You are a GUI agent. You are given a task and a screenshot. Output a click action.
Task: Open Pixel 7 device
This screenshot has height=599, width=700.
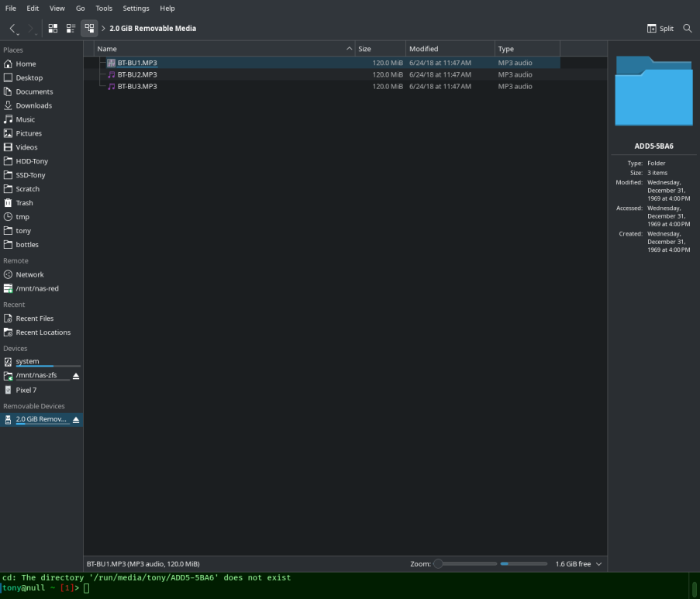point(26,391)
